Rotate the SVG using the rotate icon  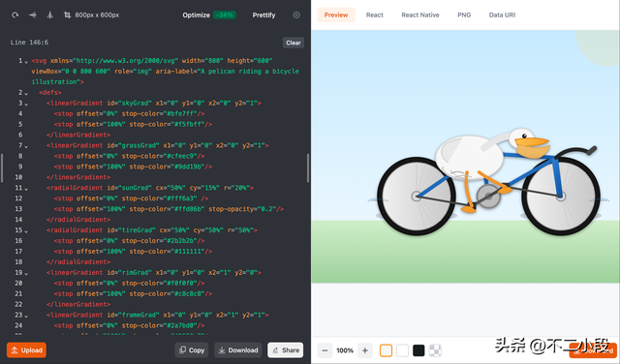pyautogui.click(x=15, y=15)
